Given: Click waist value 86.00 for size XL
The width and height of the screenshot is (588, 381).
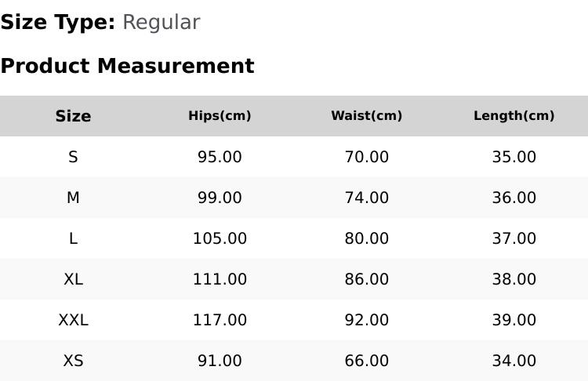Looking at the screenshot, I should pos(366,279).
